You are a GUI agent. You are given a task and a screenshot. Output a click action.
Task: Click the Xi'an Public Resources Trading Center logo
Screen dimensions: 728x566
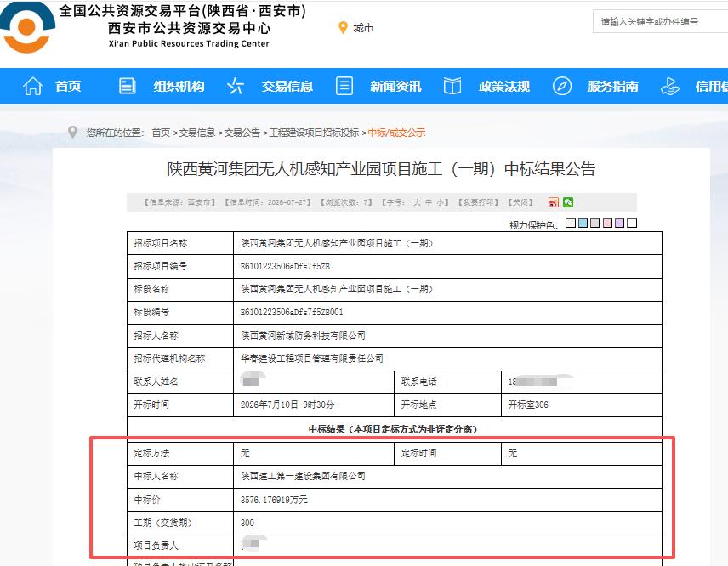coord(27,28)
